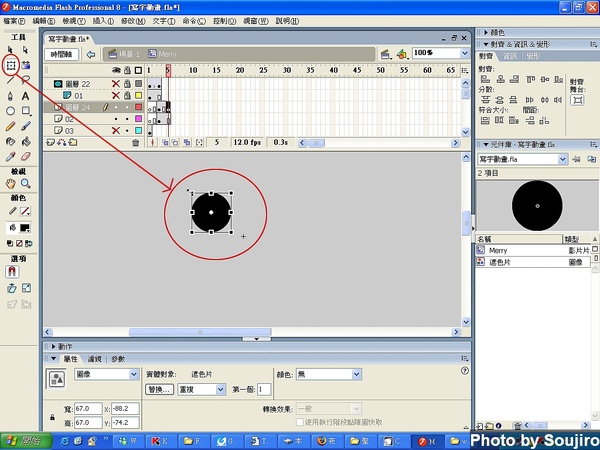The height and width of the screenshot is (450, 600).
Task: Open the Edit Symbols menu
Action: click(x=402, y=54)
